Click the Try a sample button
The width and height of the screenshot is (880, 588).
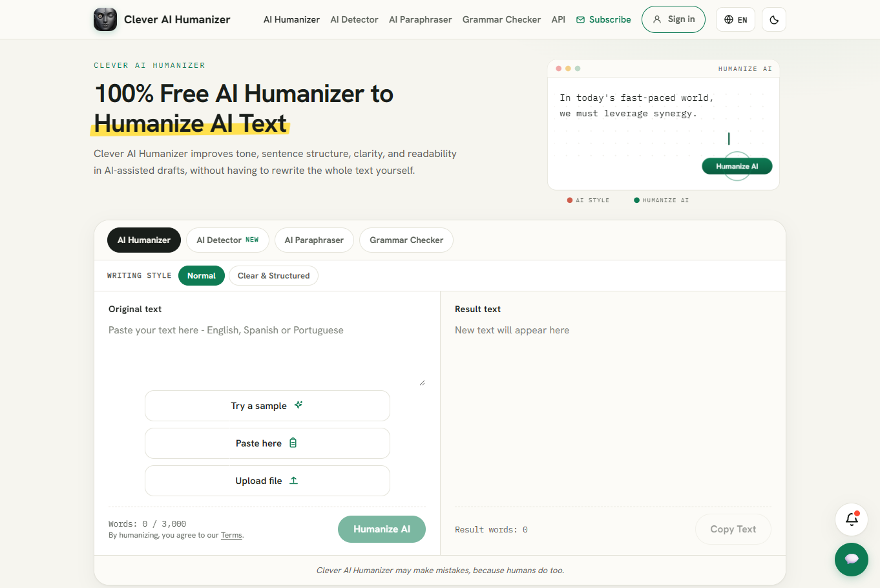pos(267,406)
